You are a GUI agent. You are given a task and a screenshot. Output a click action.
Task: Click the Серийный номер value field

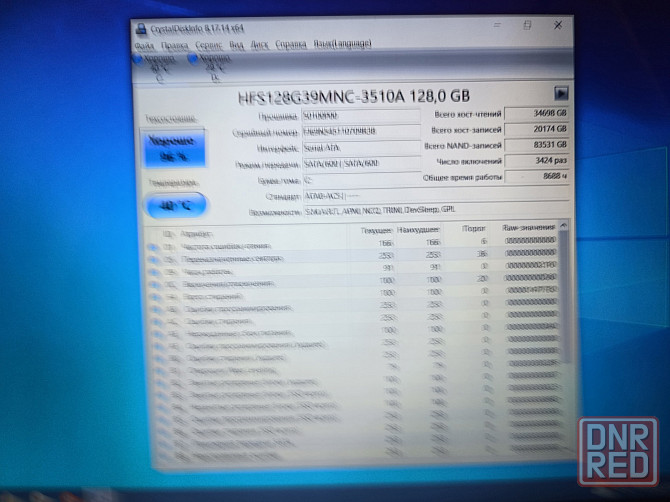(361, 131)
